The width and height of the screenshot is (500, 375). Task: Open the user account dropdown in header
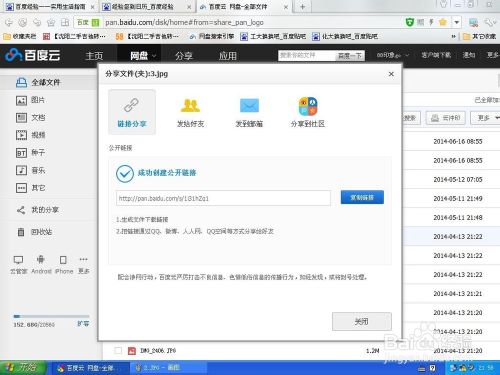[392, 55]
